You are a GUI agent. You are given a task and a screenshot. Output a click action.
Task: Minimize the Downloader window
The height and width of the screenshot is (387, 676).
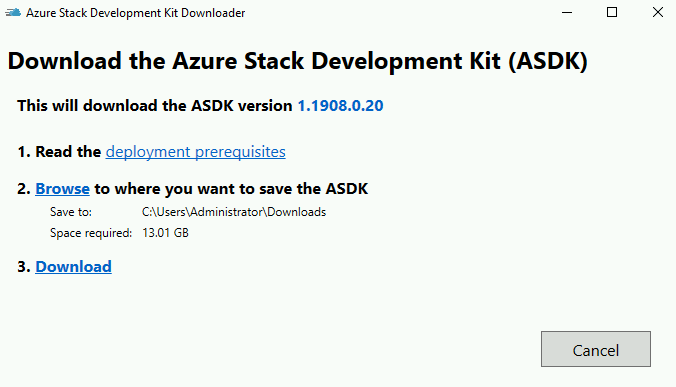(x=567, y=12)
